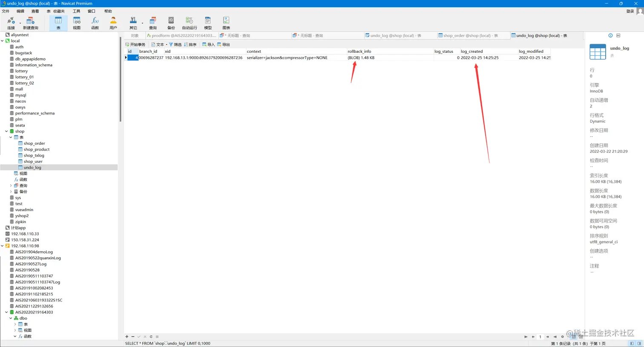Image resolution: width=644 pixels, height=347 pixels.
Task: Expand the 查询 node under shop
Action: 11,186
